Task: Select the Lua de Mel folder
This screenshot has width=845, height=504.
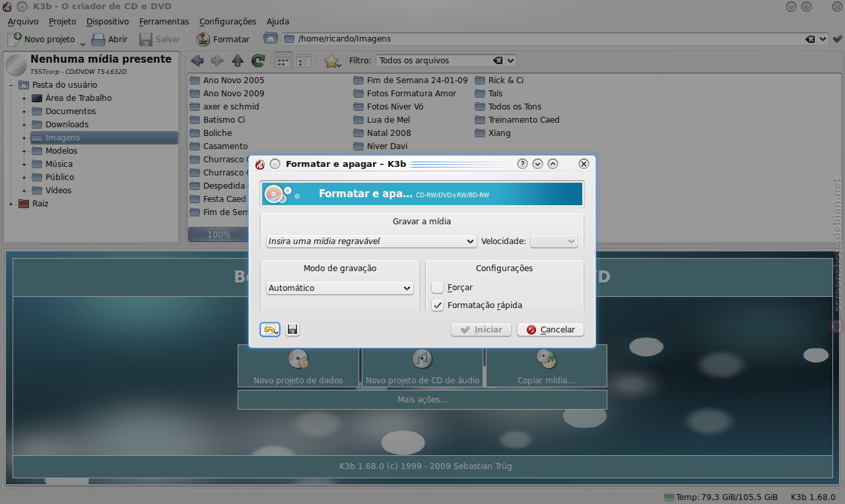Action: pos(382,119)
